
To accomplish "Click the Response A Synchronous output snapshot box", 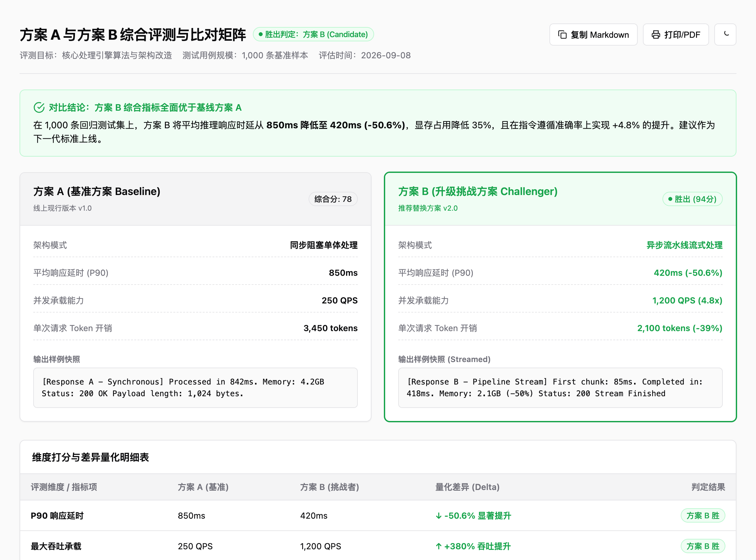I will (x=196, y=388).
